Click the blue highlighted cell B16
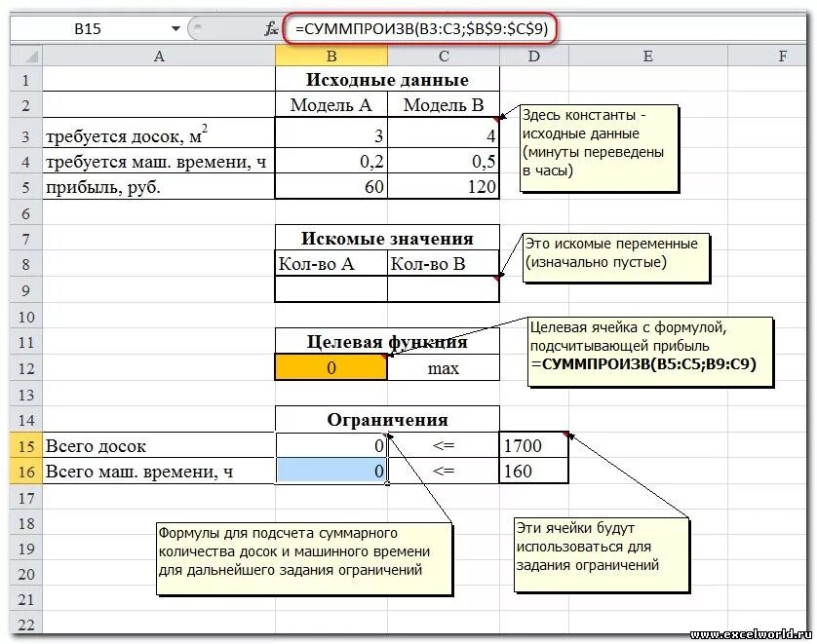 click(331, 472)
